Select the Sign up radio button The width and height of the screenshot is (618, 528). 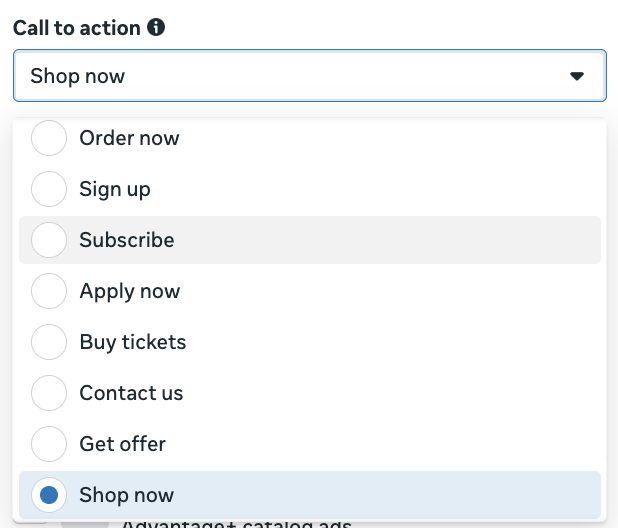coord(49,189)
